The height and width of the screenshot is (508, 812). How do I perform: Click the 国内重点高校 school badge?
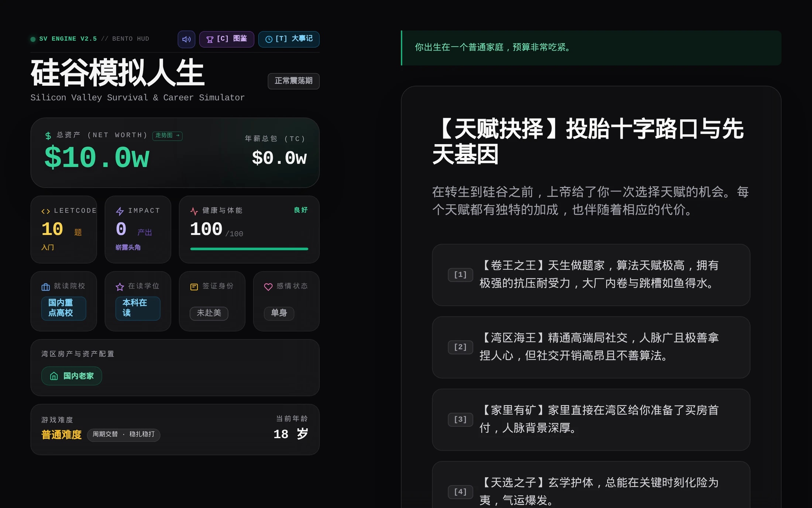(x=64, y=308)
